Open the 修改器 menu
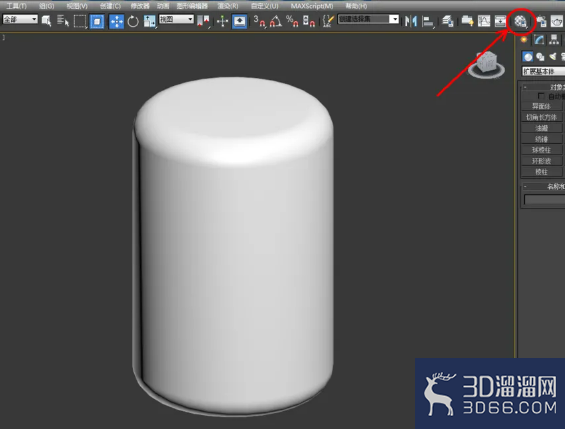Viewport: 565px width, 429px height. pos(140,6)
